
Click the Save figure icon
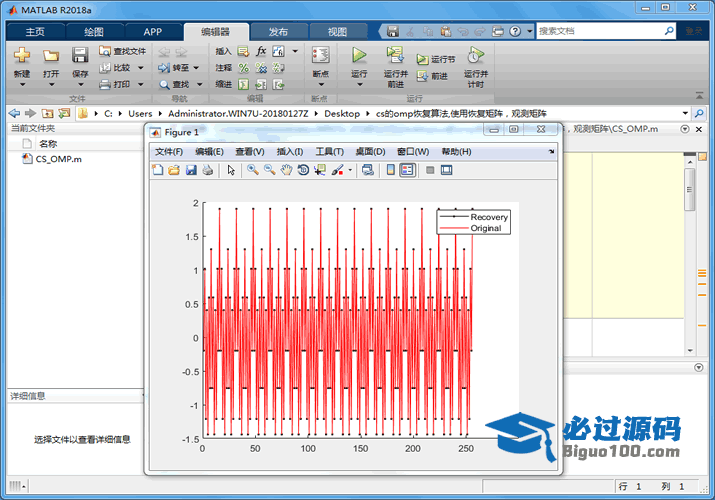click(x=190, y=170)
